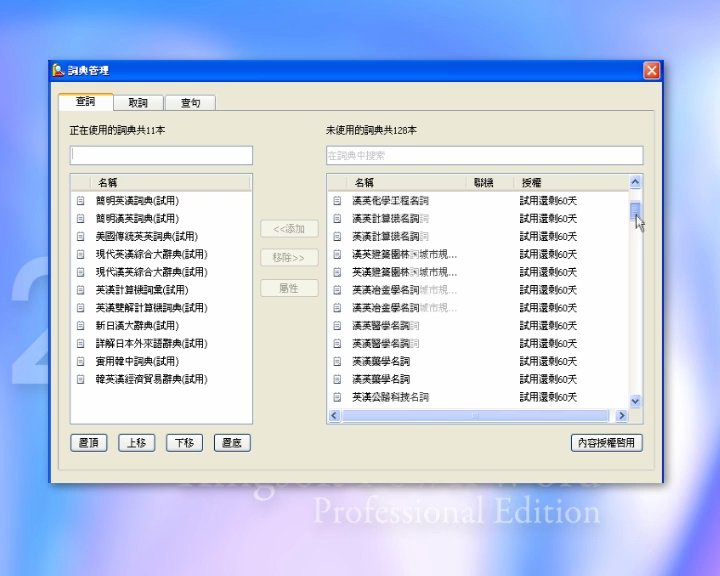Click the vertical scrollbar down arrow
Image resolution: width=720 pixels, height=576 pixels.
pyautogui.click(x=635, y=401)
